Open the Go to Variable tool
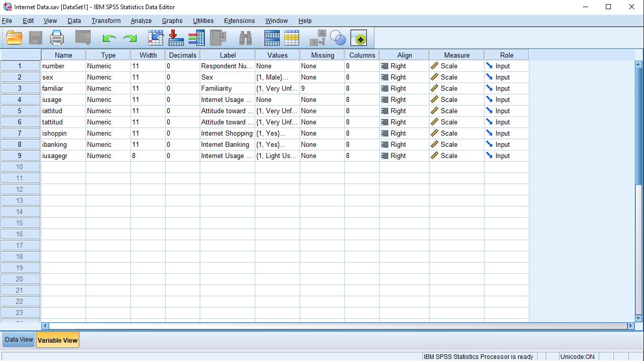 (x=176, y=37)
